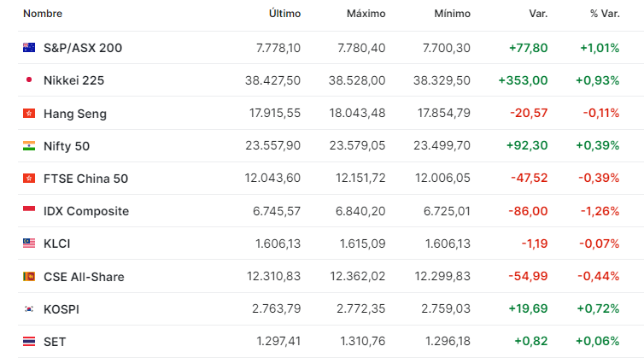This screenshot has height=358, width=644.
Task: Click the Thailand flag icon beside SET
Action: click(29, 341)
